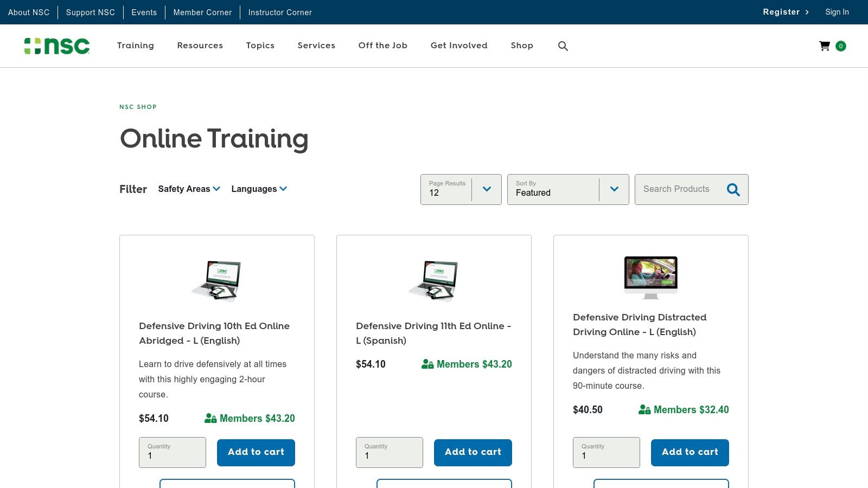This screenshot has width=868, height=488.
Task: Click the cart item count badge showing 0
Action: tap(840, 47)
